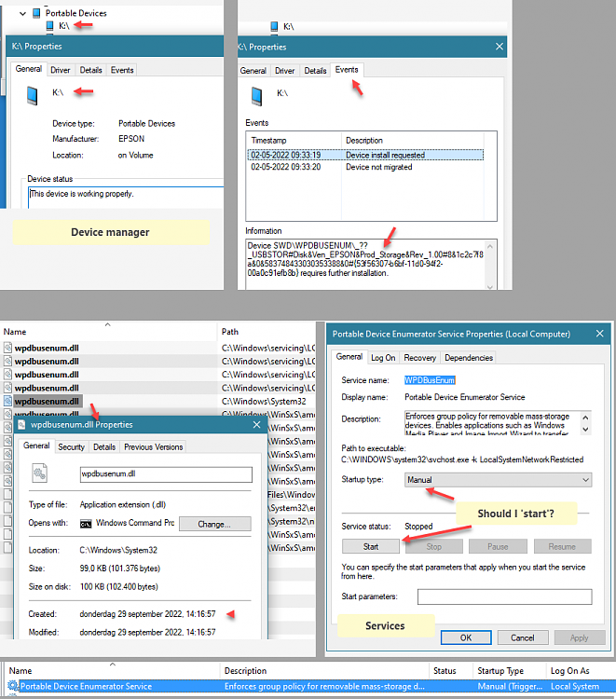Viewport: 616px width, 699px height.
Task: Click the Apply button
Action: 580,637
